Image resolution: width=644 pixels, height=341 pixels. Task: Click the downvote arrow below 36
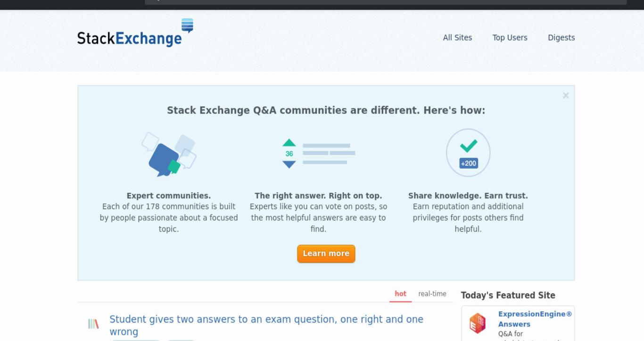(289, 164)
